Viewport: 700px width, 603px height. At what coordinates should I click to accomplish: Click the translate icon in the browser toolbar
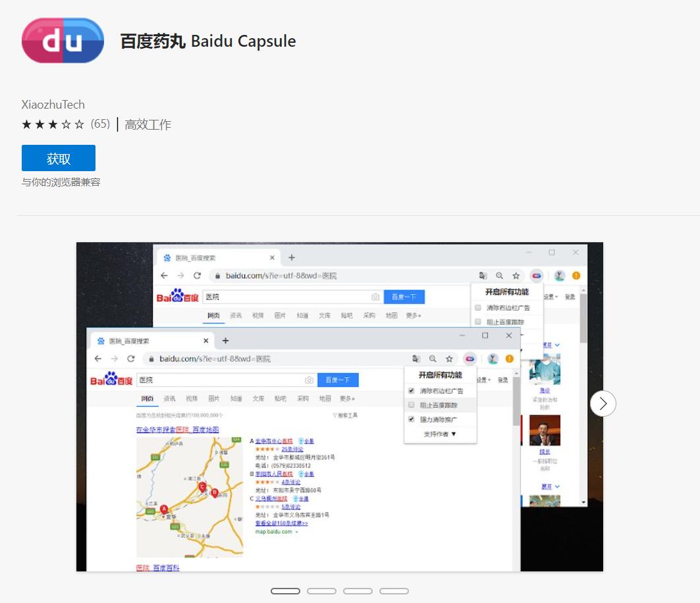(x=417, y=359)
